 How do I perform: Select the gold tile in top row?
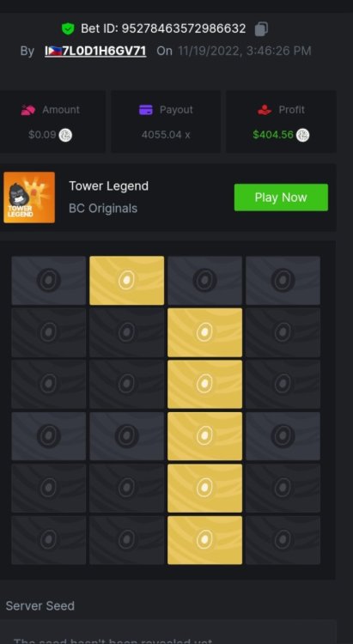(126, 281)
